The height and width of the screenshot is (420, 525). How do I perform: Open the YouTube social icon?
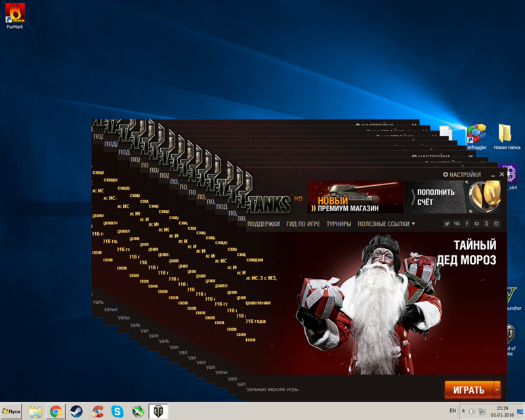coord(476,224)
